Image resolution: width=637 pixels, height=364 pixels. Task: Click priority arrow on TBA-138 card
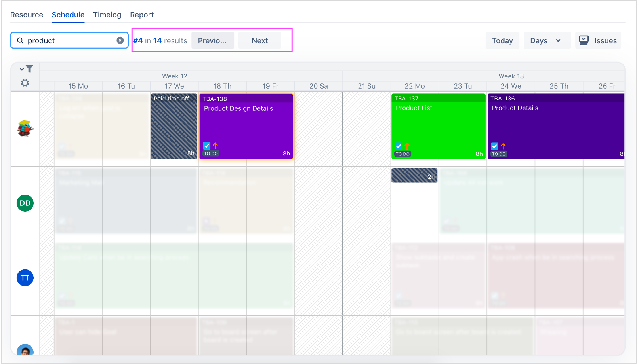(215, 146)
